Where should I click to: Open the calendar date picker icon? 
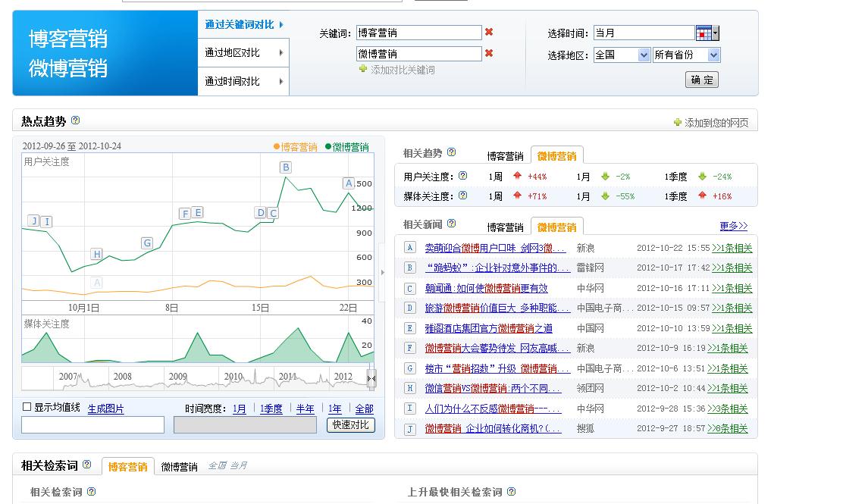[704, 33]
